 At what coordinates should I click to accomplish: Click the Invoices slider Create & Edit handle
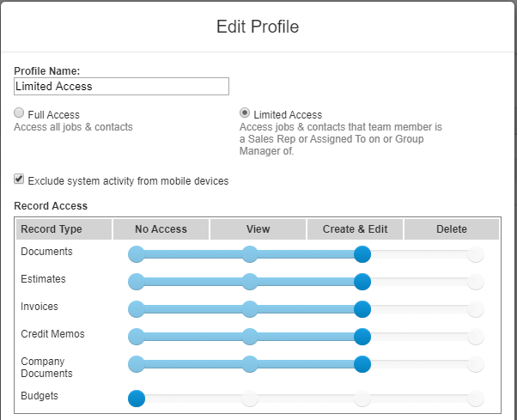[362, 309]
